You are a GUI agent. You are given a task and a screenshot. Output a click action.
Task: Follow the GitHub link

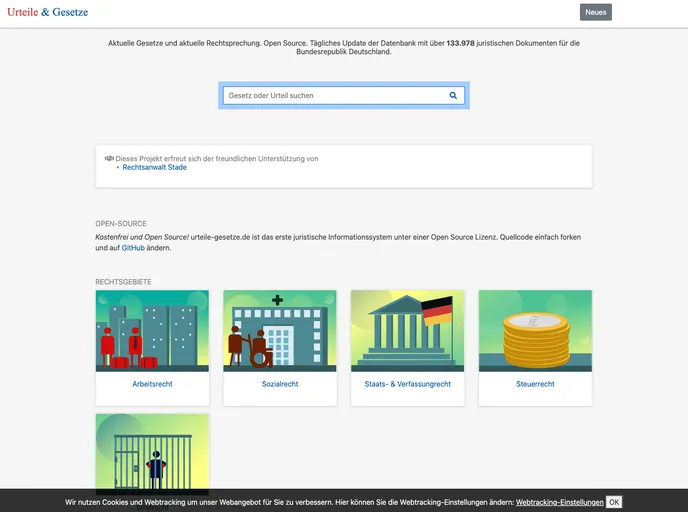coord(133,248)
